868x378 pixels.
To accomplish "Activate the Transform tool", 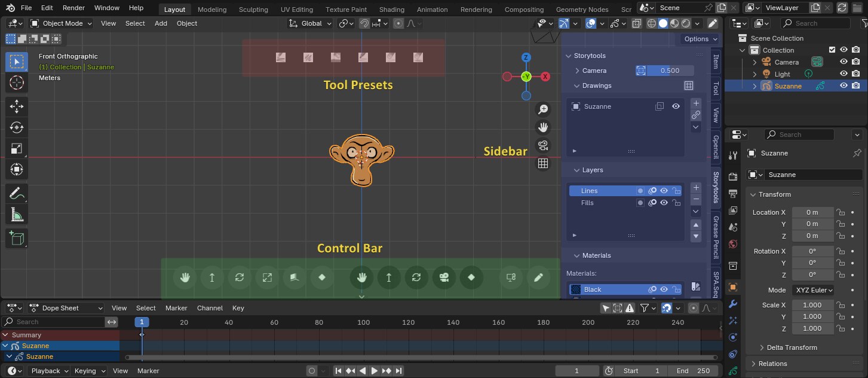I will pos(17,169).
